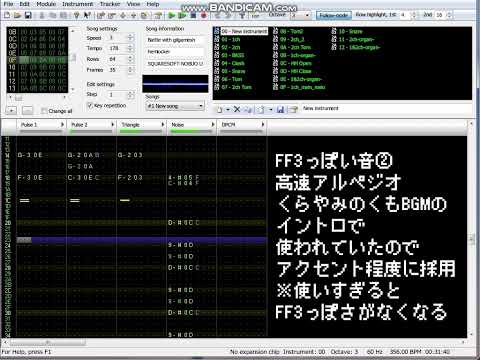The height and width of the screenshot is (360, 480).
Task: Adjust the Rows spinner arrows
Action: coord(131,59)
